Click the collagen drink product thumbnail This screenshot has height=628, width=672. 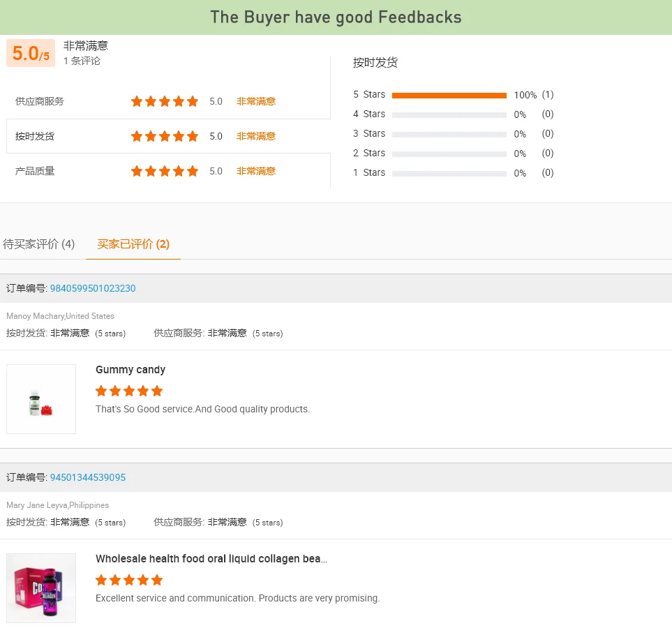[x=41, y=588]
